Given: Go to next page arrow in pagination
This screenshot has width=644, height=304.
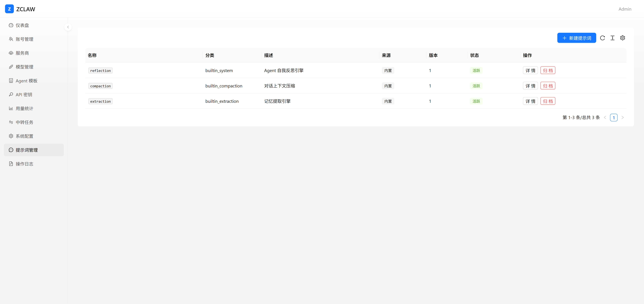Looking at the screenshot, I should [x=622, y=117].
